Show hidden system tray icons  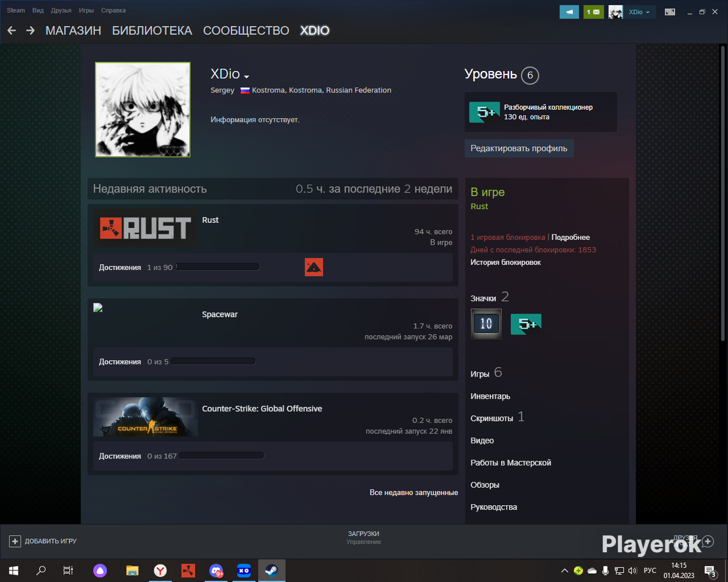click(x=564, y=570)
